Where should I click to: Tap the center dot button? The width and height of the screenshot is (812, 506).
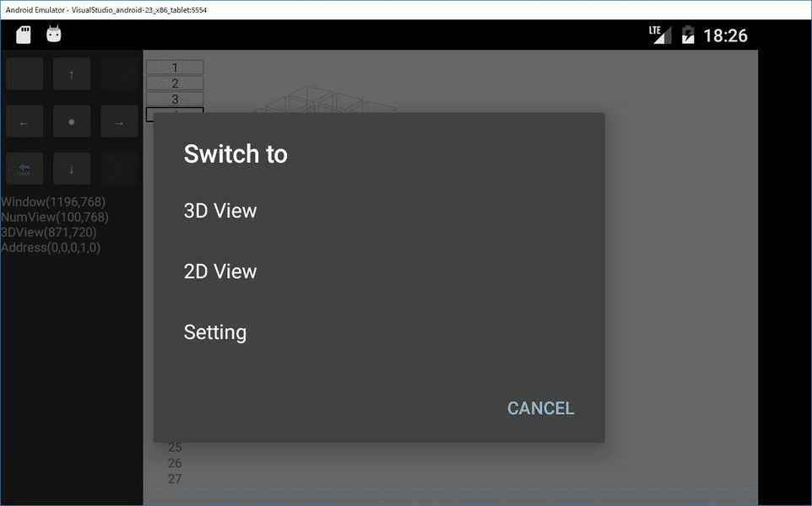(72, 121)
